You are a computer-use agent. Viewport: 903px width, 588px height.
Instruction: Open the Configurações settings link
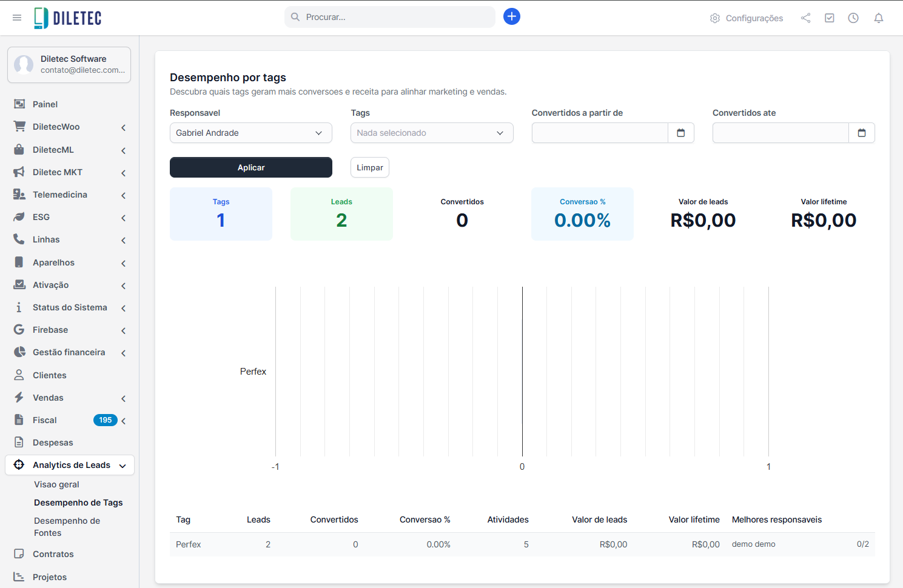click(x=747, y=18)
